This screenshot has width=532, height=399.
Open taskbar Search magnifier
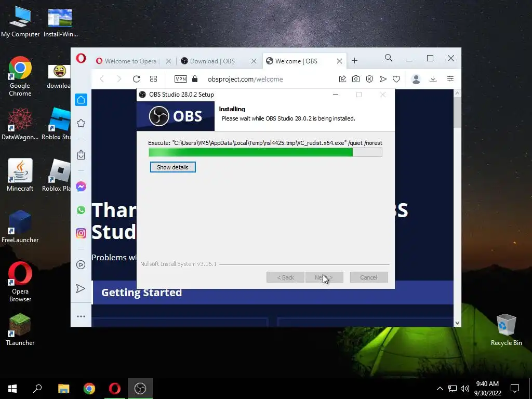coord(37,389)
